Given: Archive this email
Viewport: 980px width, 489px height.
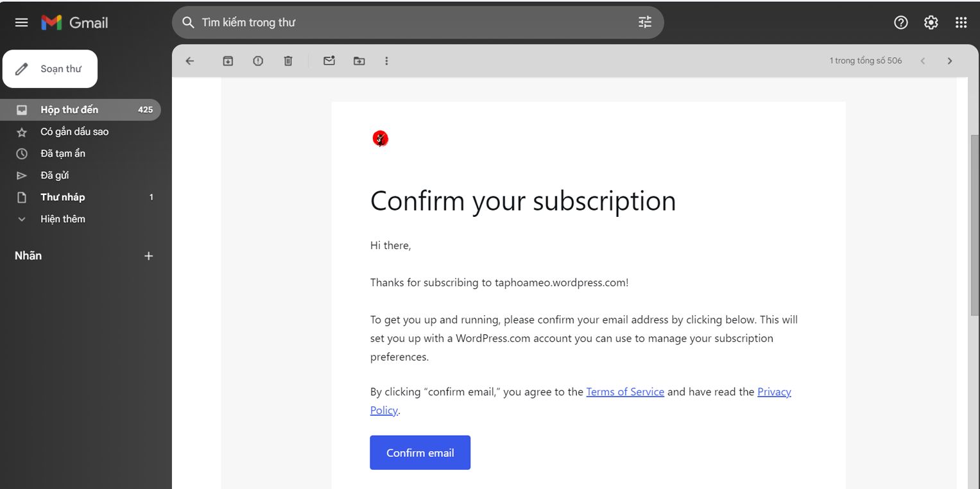Looking at the screenshot, I should pyautogui.click(x=228, y=61).
